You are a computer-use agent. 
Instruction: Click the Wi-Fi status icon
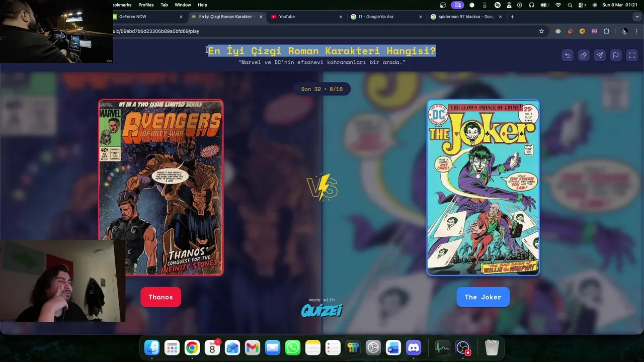point(558,5)
